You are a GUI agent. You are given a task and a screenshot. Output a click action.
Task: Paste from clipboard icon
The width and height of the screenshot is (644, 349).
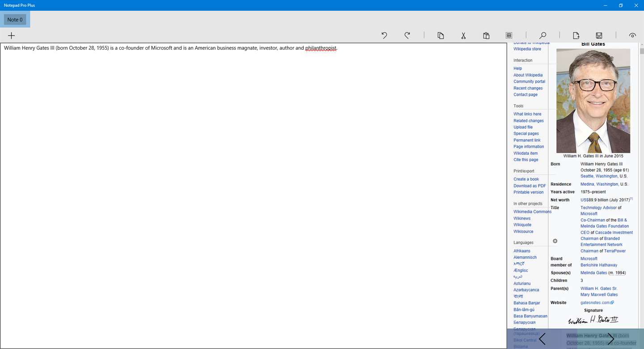click(486, 35)
